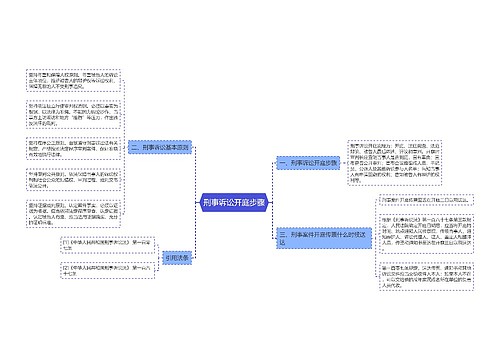This screenshot has width=500, height=360.
Task: Select the 至迟在开庭三日以前送达 single-line note
Action: pyautogui.click(x=426, y=200)
